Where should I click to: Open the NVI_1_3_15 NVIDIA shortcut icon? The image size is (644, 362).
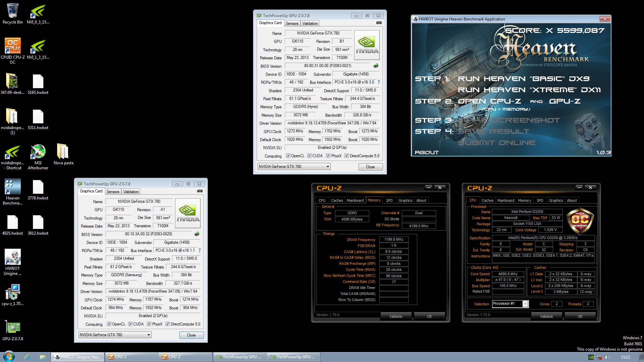point(38,49)
